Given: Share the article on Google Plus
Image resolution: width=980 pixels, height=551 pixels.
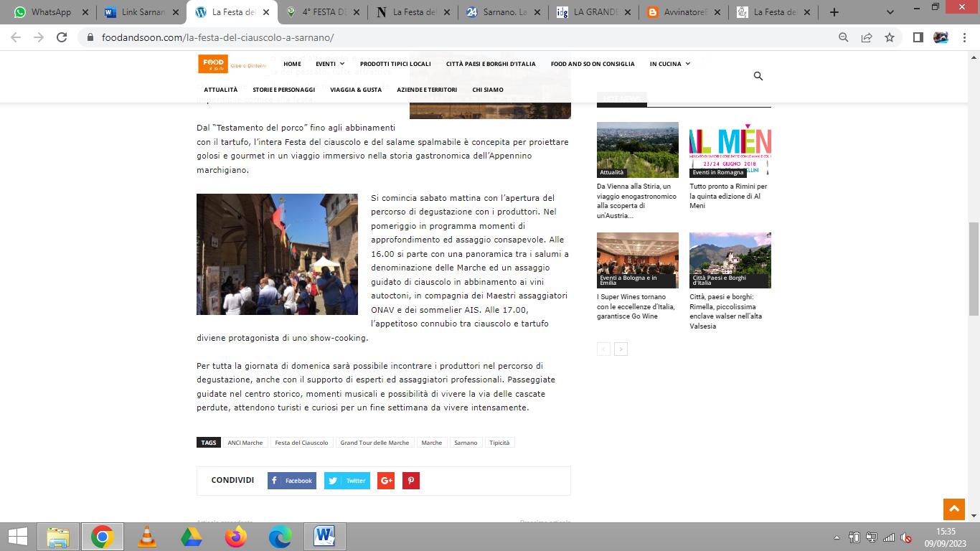Looking at the screenshot, I should point(386,481).
